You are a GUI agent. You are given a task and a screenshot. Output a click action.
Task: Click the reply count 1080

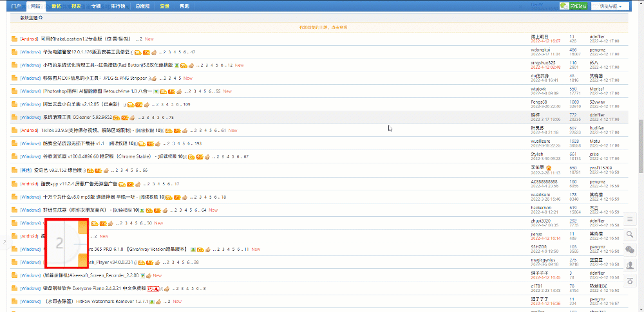[x=574, y=102]
